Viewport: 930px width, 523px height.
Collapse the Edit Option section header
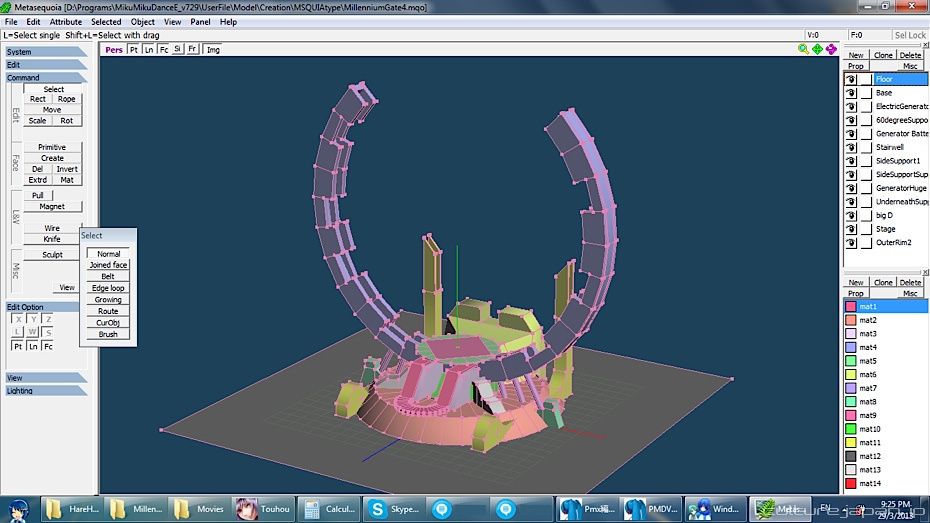[46, 307]
